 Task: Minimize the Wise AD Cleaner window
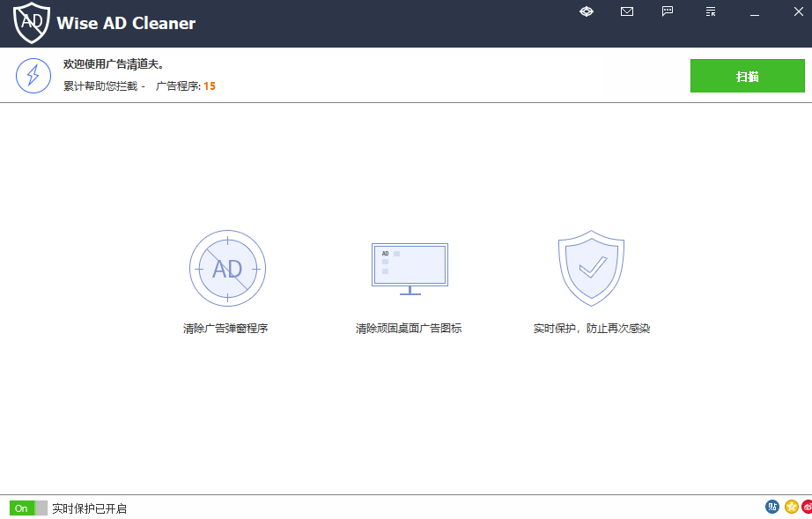click(x=754, y=12)
